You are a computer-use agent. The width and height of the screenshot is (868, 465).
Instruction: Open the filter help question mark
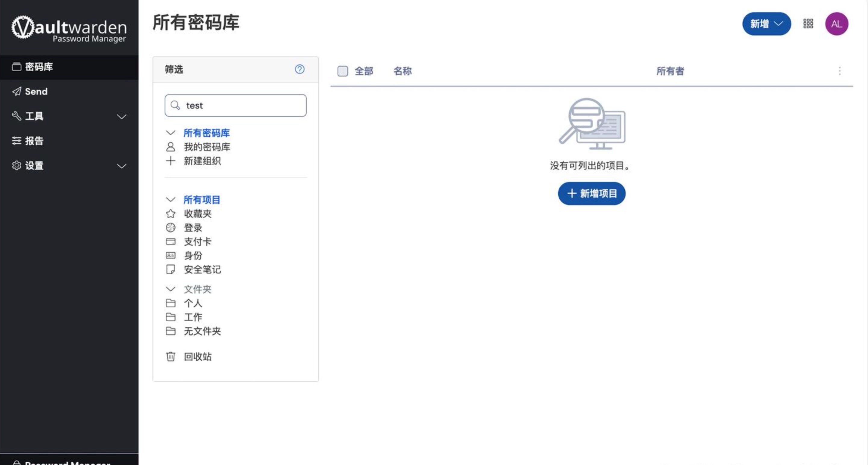300,69
